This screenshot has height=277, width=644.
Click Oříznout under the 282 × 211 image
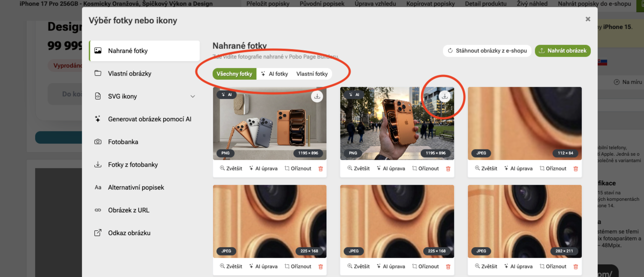click(x=553, y=266)
